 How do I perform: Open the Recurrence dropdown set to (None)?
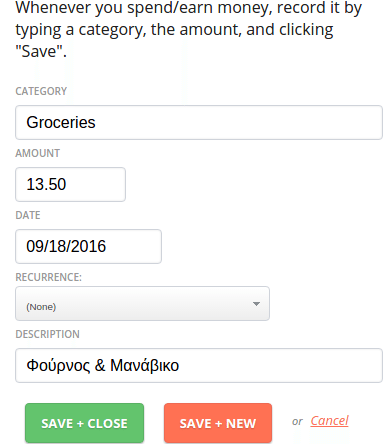point(142,304)
